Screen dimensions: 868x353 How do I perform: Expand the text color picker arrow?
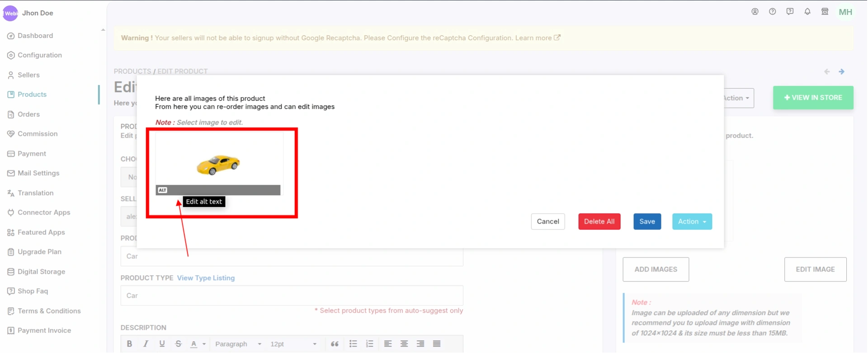(204, 344)
